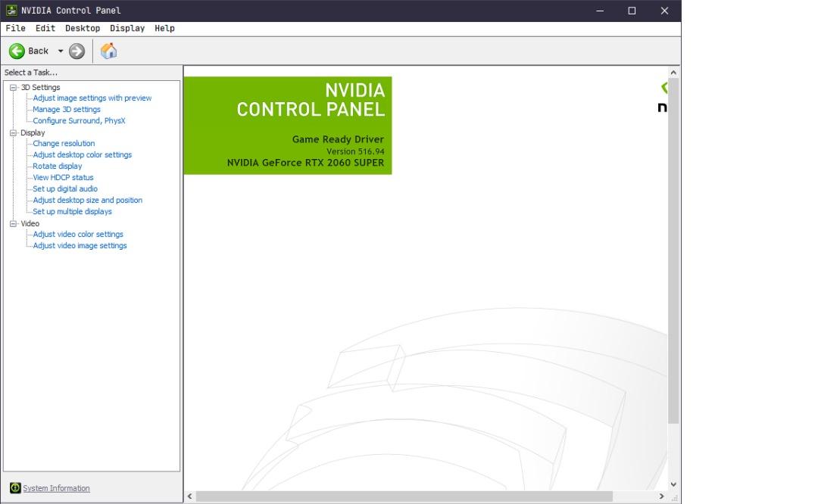Click the grey Forward arrow icon
The image size is (818, 504).
76,51
